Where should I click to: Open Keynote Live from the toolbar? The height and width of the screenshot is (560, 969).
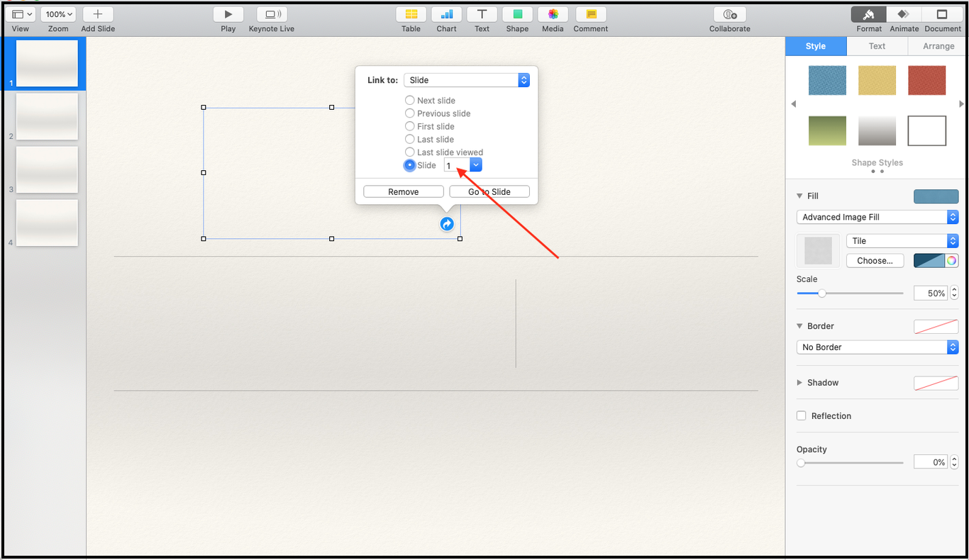(271, 15)
